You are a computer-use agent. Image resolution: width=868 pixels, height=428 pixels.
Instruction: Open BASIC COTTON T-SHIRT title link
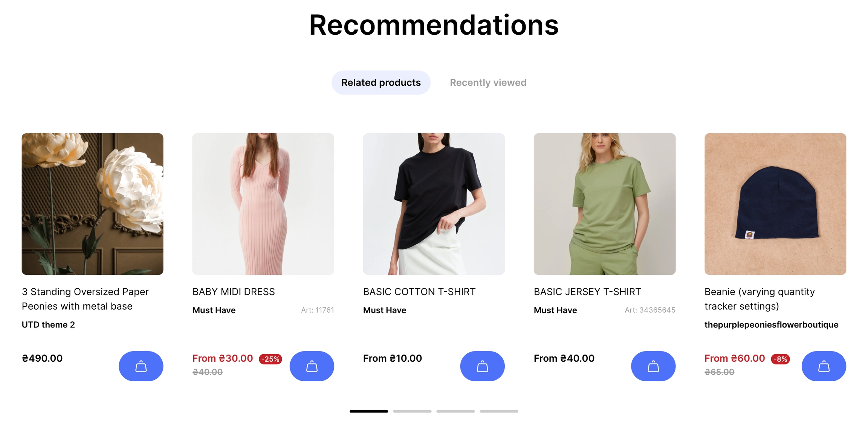[419, 292]
